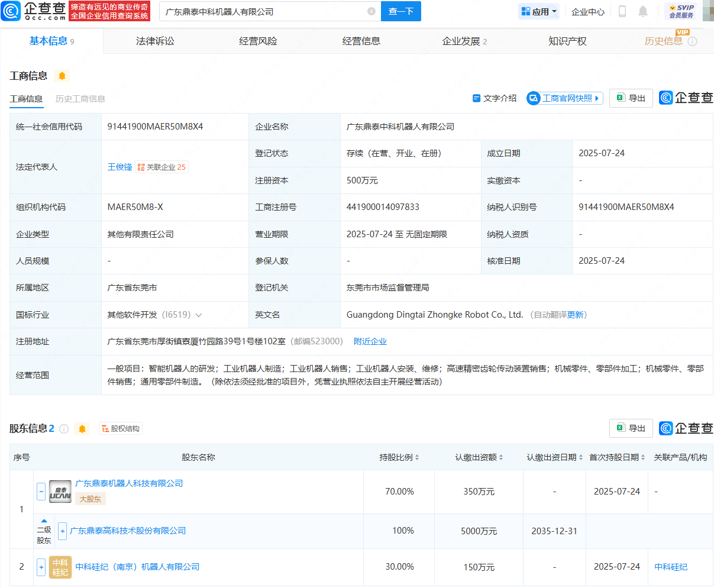Collapse the 广东鼎泰机器人科技有限公司 shareholder row
The height and width of the screenshot is (588, 714).
point(41,492)
